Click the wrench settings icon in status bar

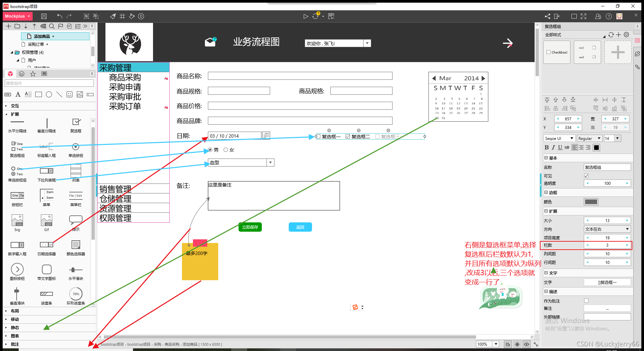pyautogui.click(x=536, y=344)
